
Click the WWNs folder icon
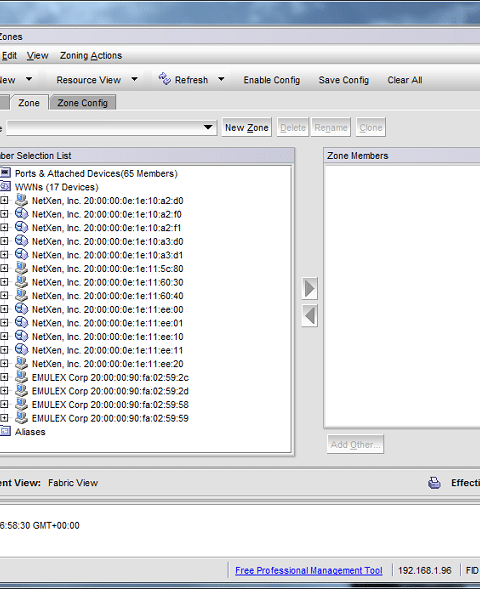pos(5,187)
